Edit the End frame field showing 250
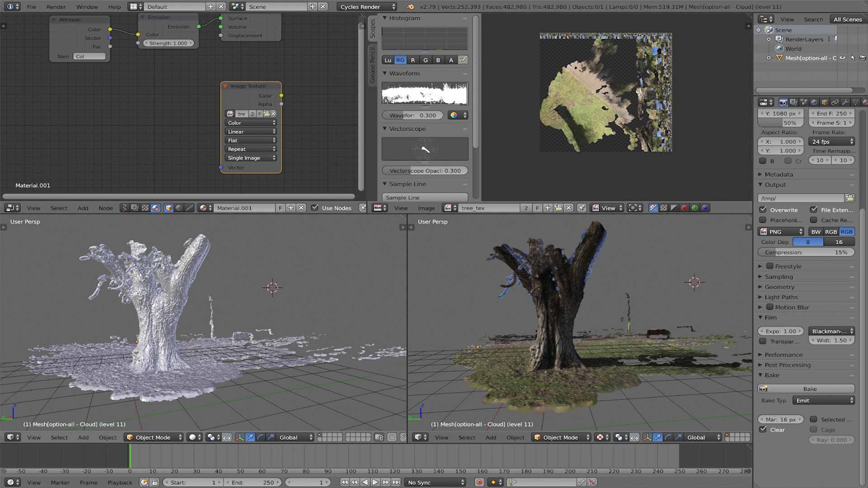Image resolution: width=868 pixels, height=488 pixels. 831,113
